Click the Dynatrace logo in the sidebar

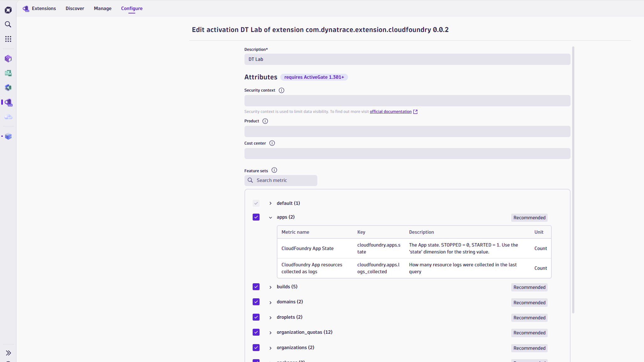pos(8,10)
